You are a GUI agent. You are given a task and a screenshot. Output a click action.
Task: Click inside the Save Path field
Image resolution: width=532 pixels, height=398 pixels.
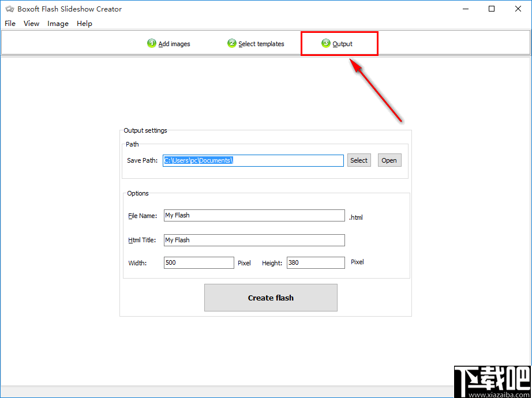pyautogui.click(x=253, y=160)
